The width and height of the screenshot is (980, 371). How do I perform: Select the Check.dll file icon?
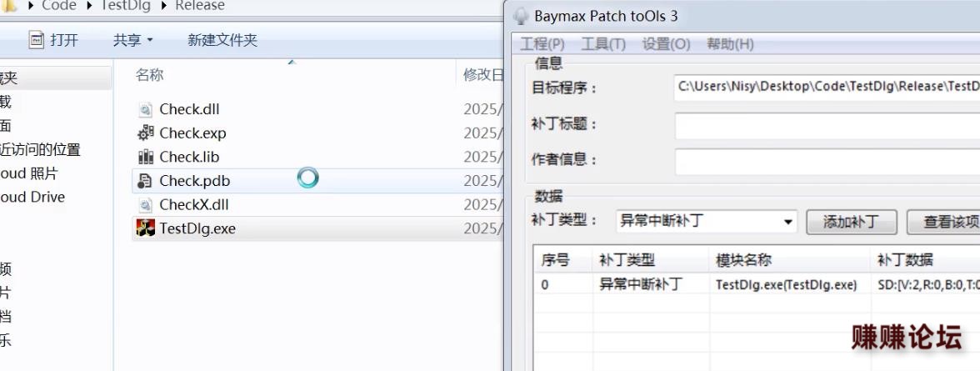(145, 109)
